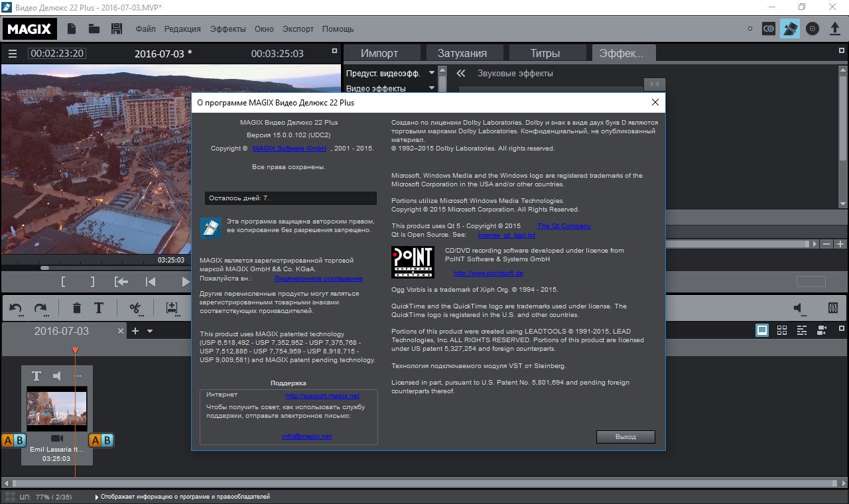The height and width of the screenshot is (504, 849).
Task: Open the title editor T tool
Action: [x=99, y=308]
